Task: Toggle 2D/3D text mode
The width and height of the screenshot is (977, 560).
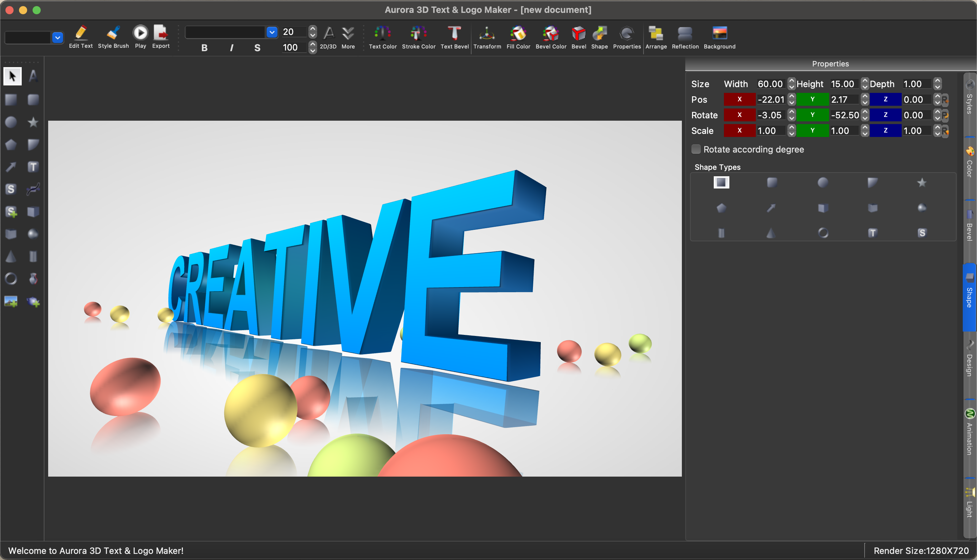Action: pos(328,38)
